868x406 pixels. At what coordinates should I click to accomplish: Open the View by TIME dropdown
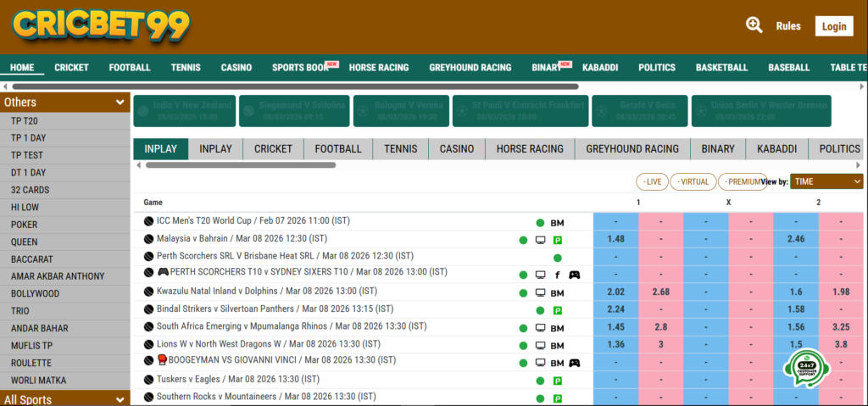826,181
